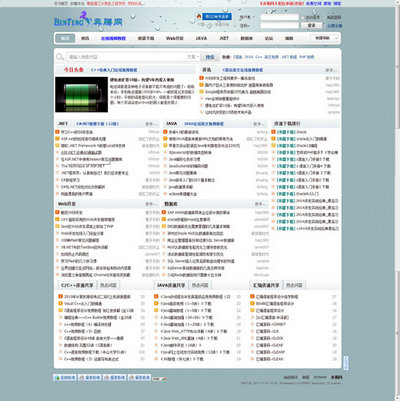Click the C语言 hot search link

pos(238,57)
